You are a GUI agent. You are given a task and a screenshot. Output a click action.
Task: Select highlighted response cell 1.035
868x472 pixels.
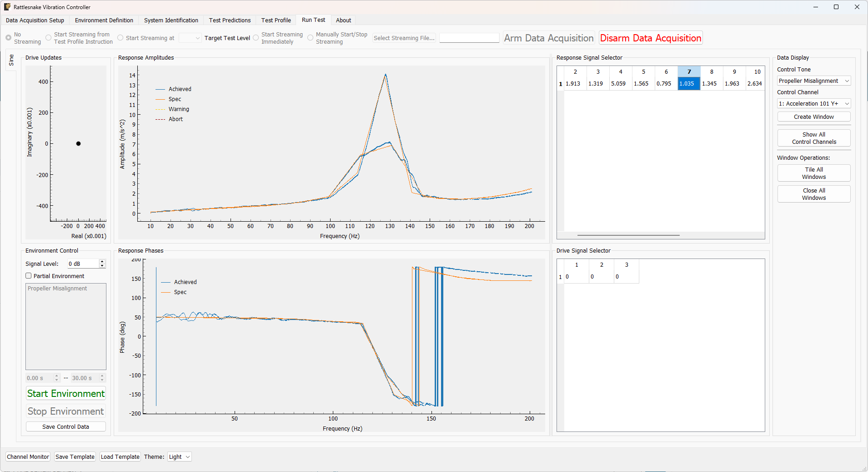click(689, 84)
